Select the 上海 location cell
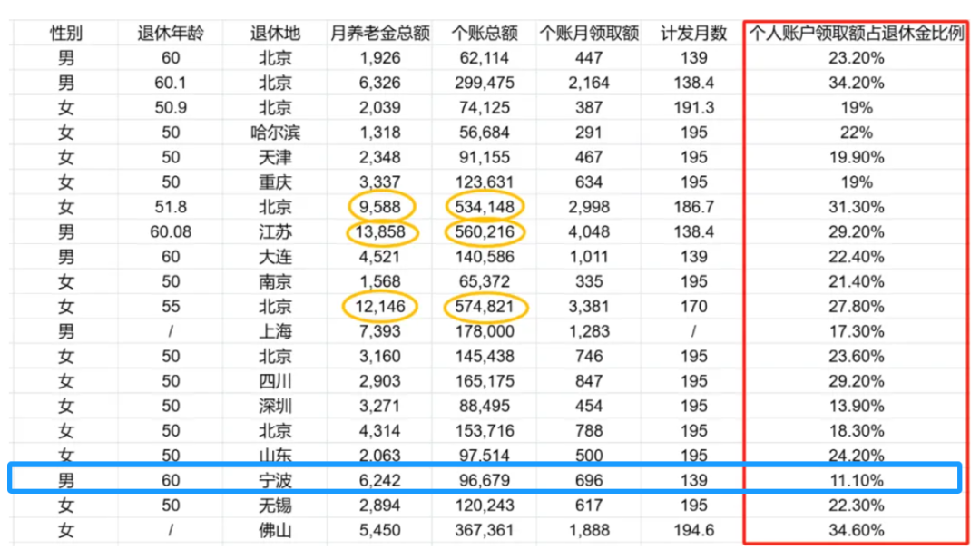Viewport: 980px width, 560px height. pyautogui.click(x=276, y=331)
